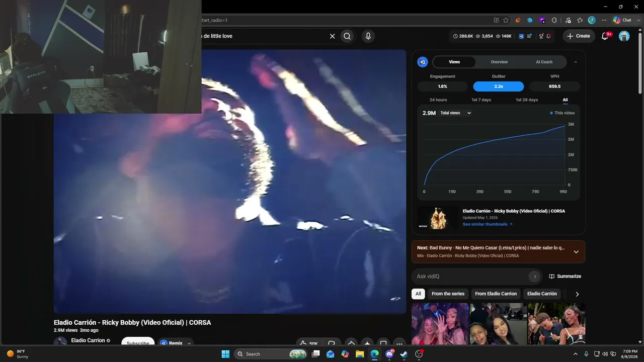Click the Ricky Bobby thumbnail in vidIQ panel

click(x=438, y=218)
